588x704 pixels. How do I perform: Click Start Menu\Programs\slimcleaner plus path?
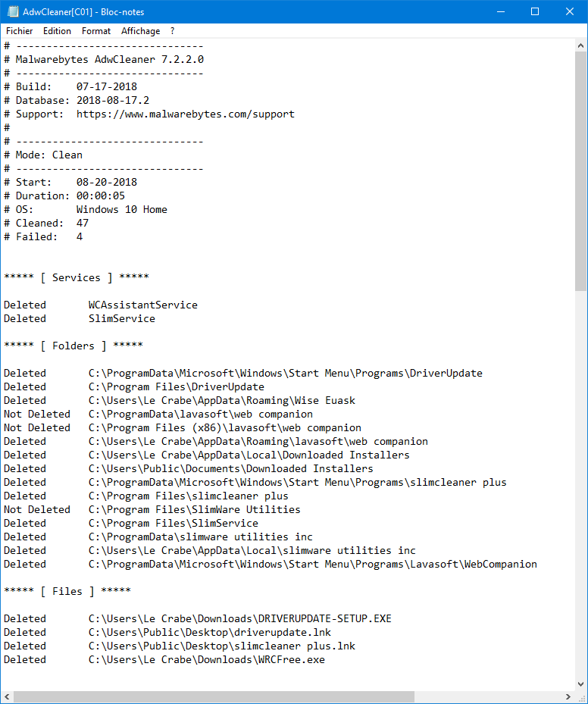pos(298,482)
